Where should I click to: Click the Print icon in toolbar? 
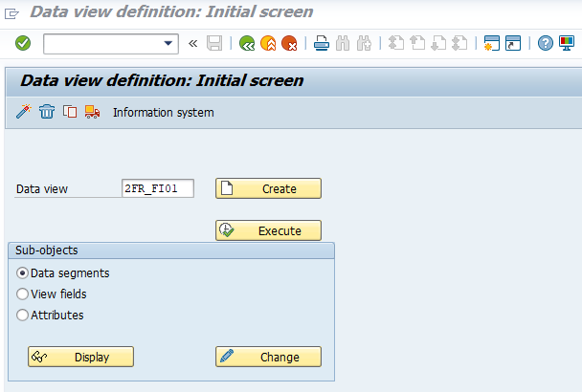pyautogui.click(x=323, y=43)
